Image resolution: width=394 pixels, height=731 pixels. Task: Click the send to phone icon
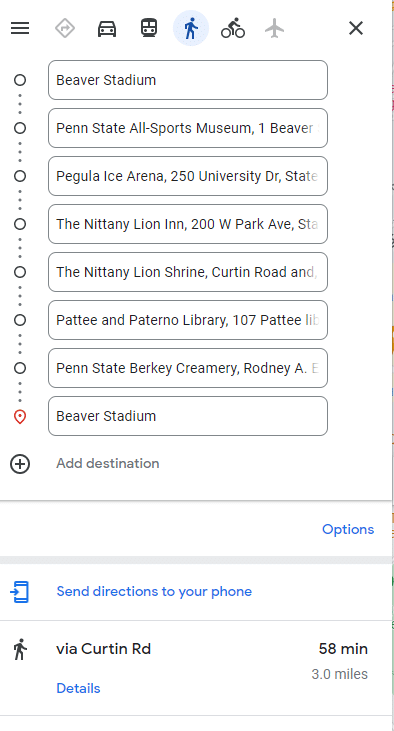[x=20, y=592]
